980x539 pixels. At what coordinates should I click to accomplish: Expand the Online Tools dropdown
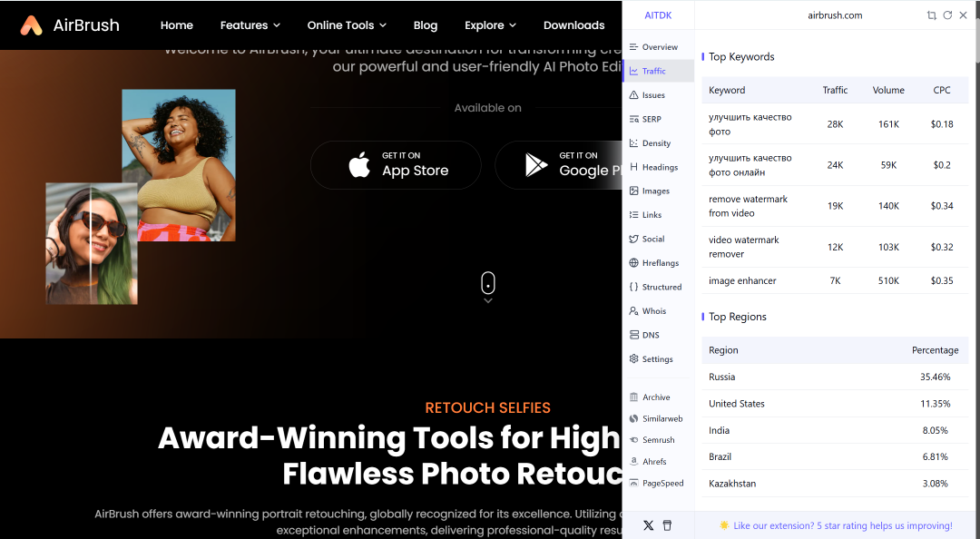pyautogui.click(x=347, y=25)
